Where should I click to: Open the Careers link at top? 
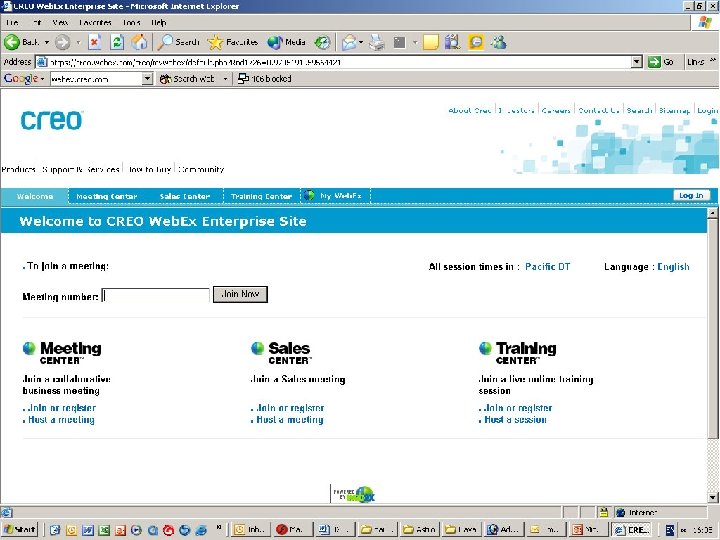pos(556,110)
